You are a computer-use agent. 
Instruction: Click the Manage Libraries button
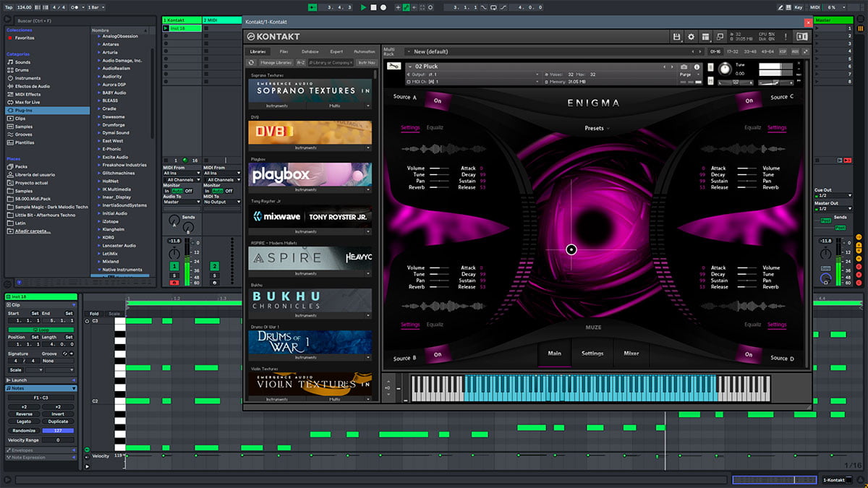276,63
